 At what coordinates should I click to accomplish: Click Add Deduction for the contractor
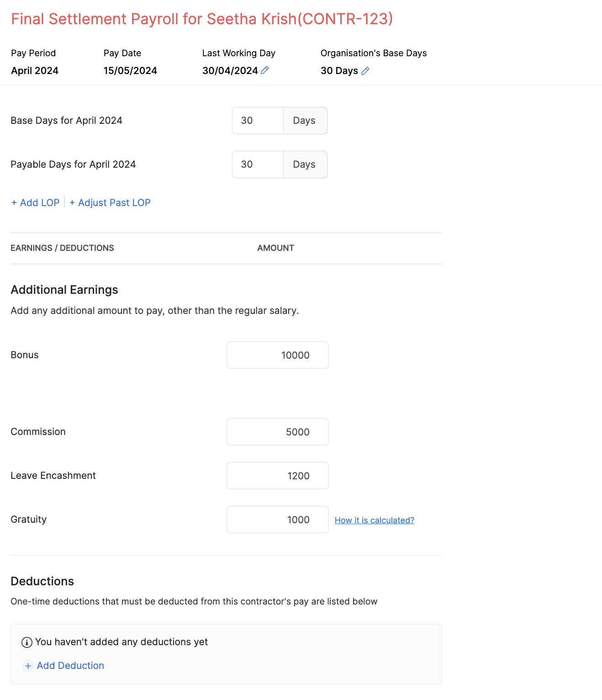(70, 666)
